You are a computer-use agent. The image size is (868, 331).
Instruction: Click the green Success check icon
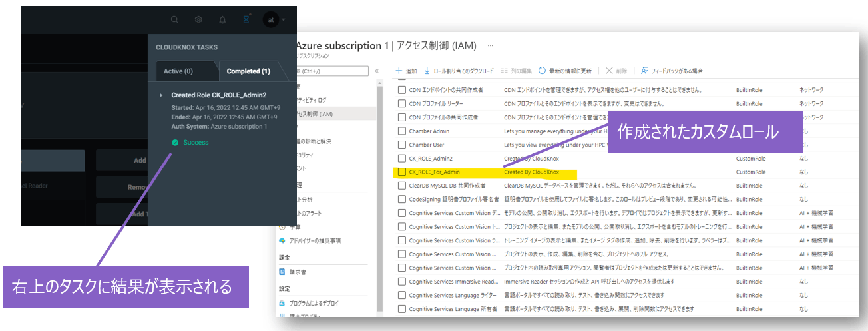[x=175, y=142]
